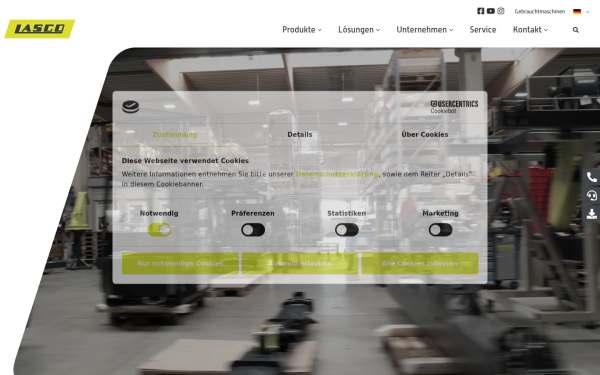Select the Zustimmung tab
Viewport: 600px width, 375px height.
[x=175, y=134]
